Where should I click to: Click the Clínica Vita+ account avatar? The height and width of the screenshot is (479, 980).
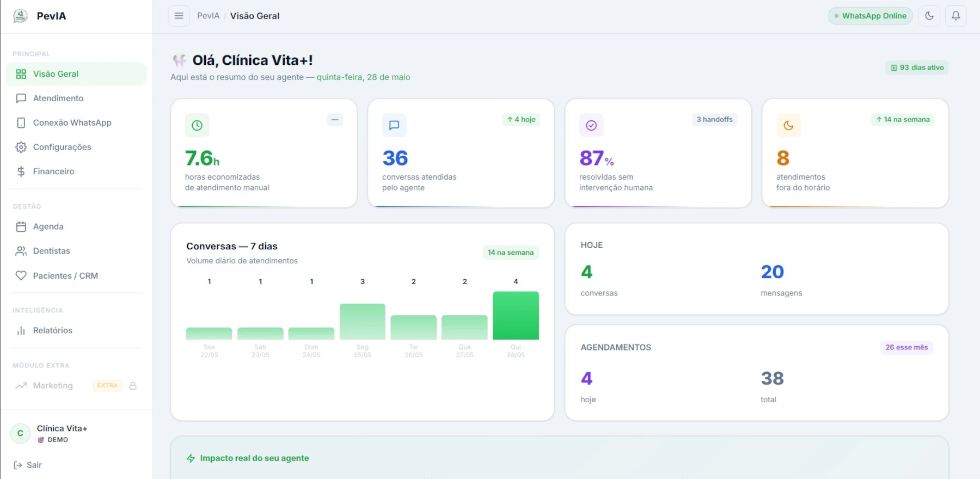click(20, 433)
